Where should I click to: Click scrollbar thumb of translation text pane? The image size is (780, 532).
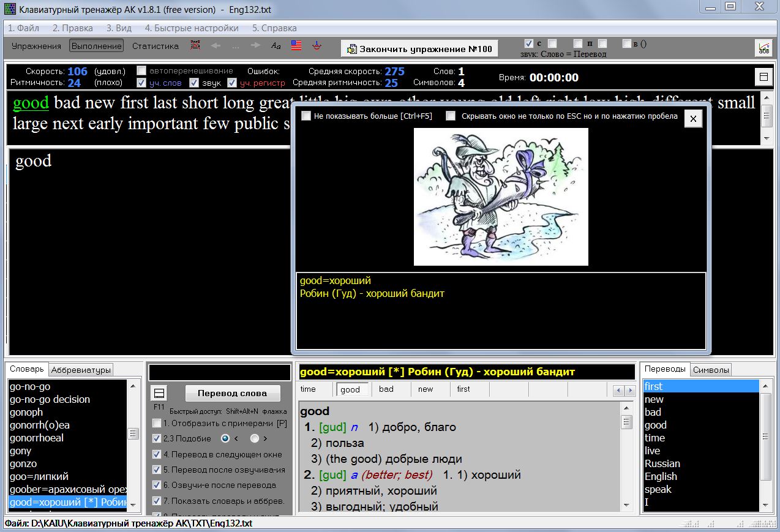[x=626, y=422]
